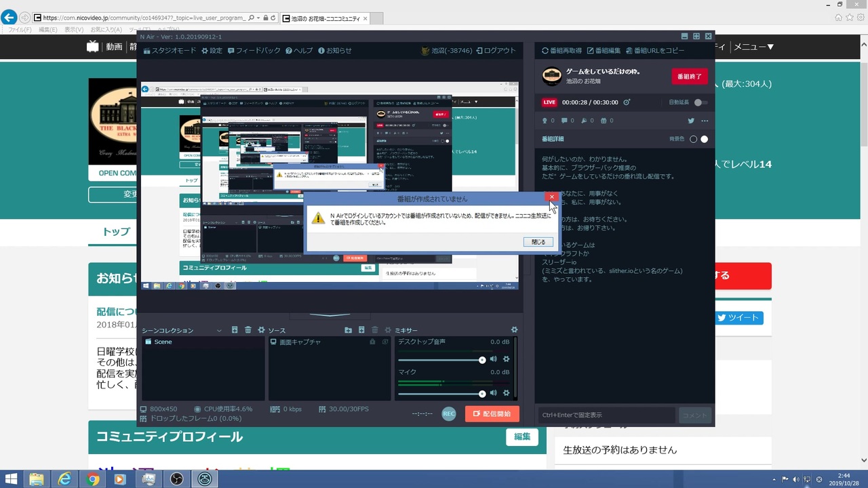Image resolution: width=868 pixels, height=488 pixels.
Task: Click the ツイート button on the web page
Action: [x=740, y=317]
